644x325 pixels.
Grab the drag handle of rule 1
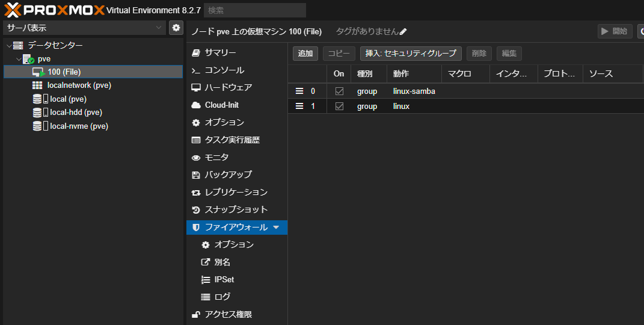click(x=300, y=106)
